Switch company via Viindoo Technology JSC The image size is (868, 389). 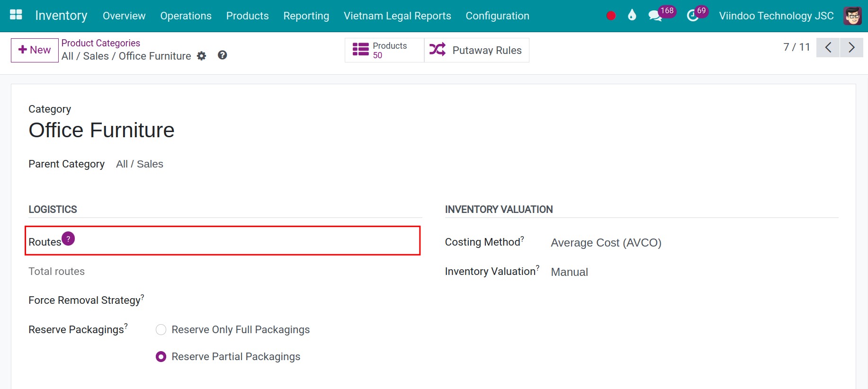tap(776, 16)
